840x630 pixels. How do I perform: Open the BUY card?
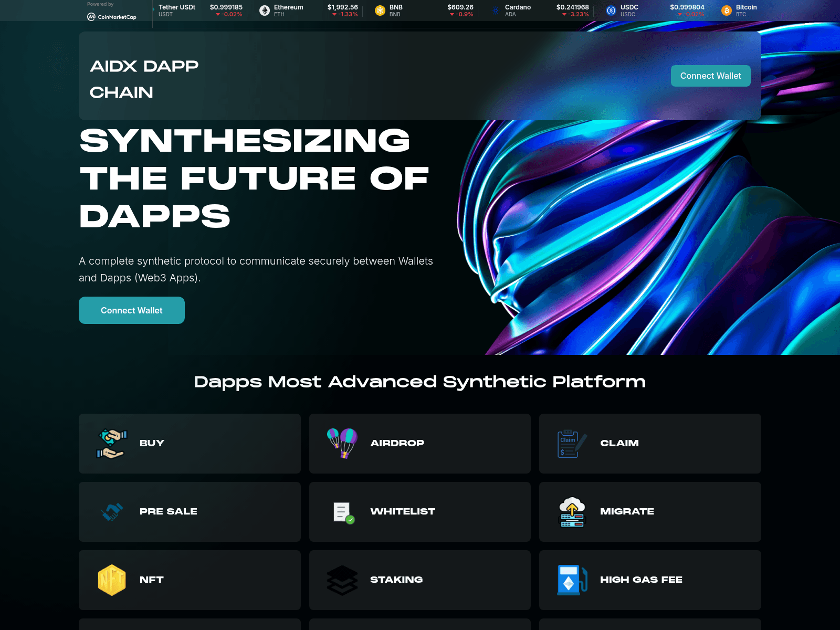[190, 444]
